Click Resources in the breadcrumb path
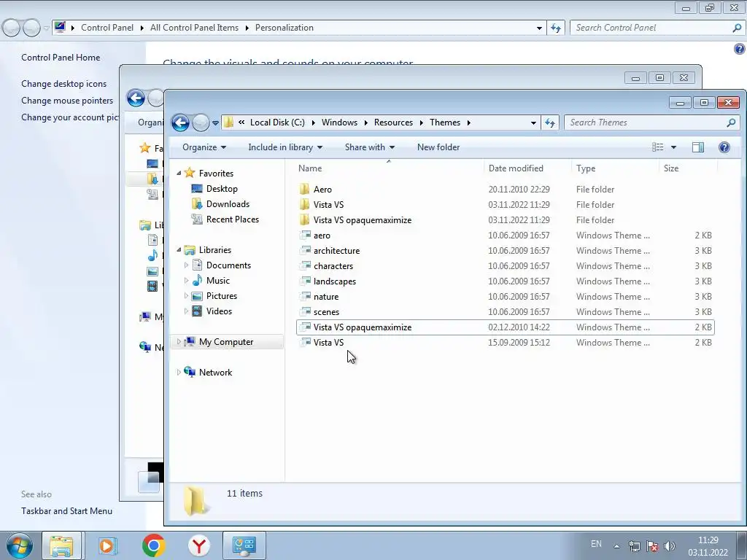Image resolution: width=747 pixels, height=560 pixels. [x=393, y=122]
